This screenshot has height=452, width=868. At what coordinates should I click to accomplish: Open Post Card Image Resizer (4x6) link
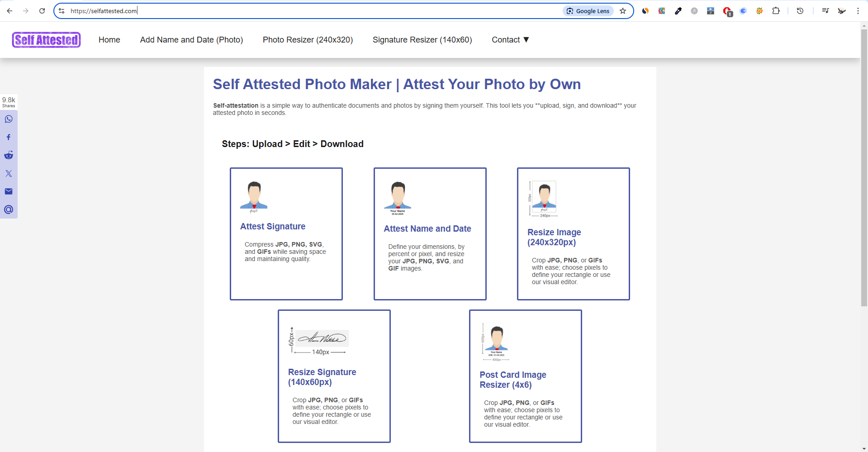coord(513,380)
